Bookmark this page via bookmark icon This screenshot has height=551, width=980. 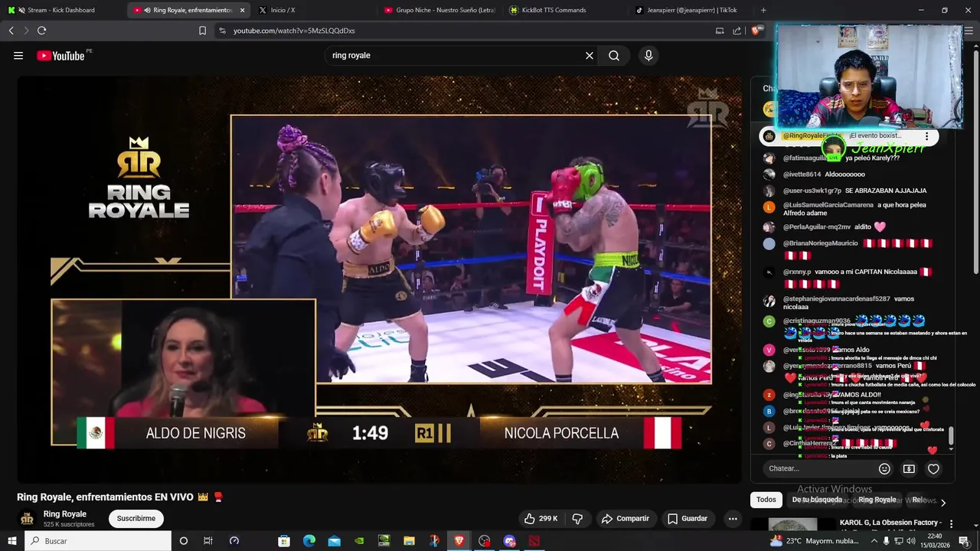tap(202, 31)
